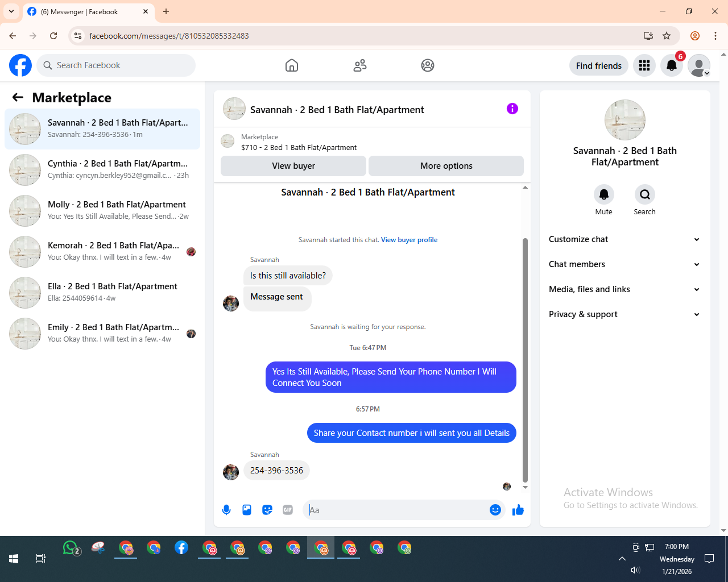Select Ella conversation in list

click(x=102, y=293)
